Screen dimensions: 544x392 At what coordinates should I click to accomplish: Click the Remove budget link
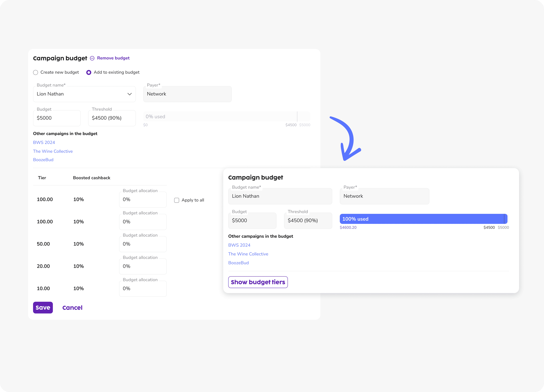coord(113,58)
